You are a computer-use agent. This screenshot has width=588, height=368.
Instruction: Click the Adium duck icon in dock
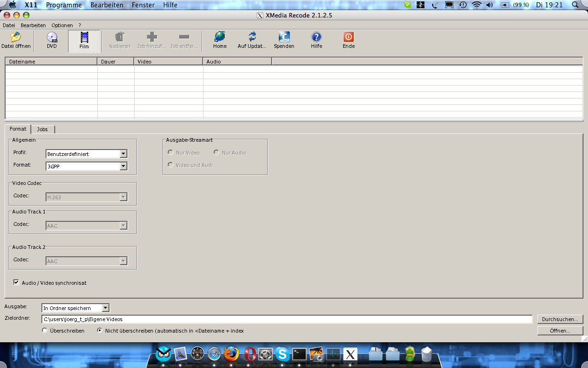(410, 354)
